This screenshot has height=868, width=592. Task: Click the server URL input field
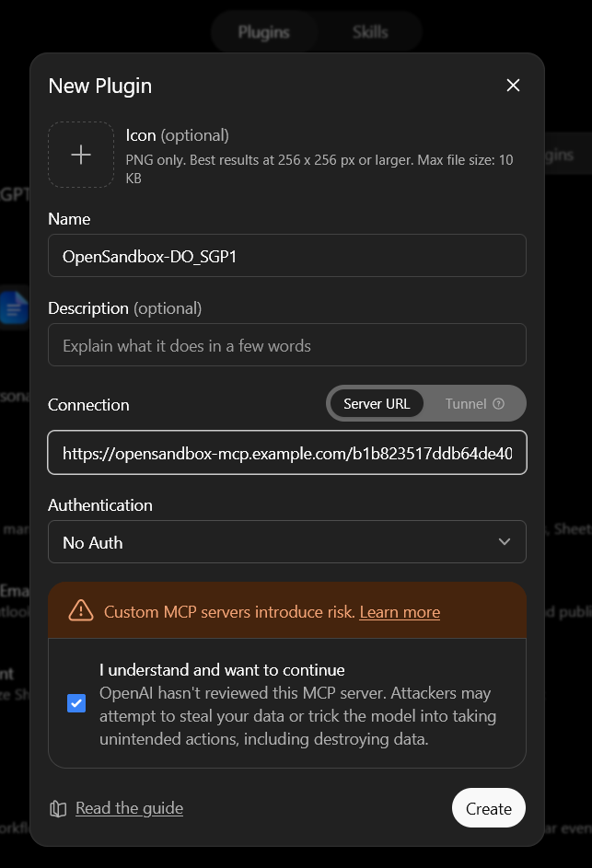click(x=287, y=453)
